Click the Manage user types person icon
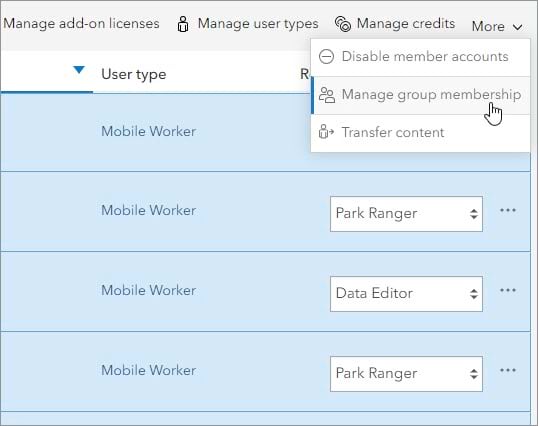The image size is (538, 426). 183,24
